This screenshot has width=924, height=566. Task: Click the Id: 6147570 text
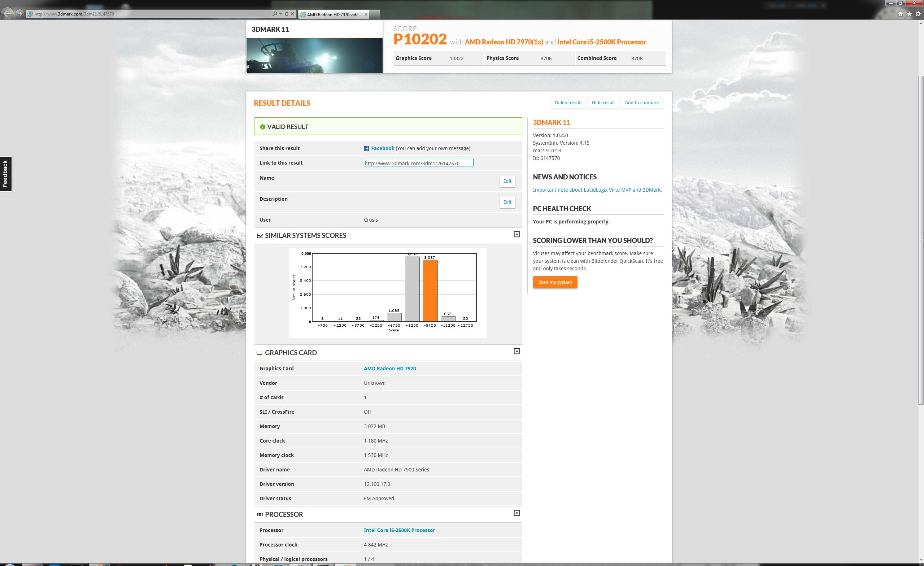pyautogui.click(x=546, y=158)
